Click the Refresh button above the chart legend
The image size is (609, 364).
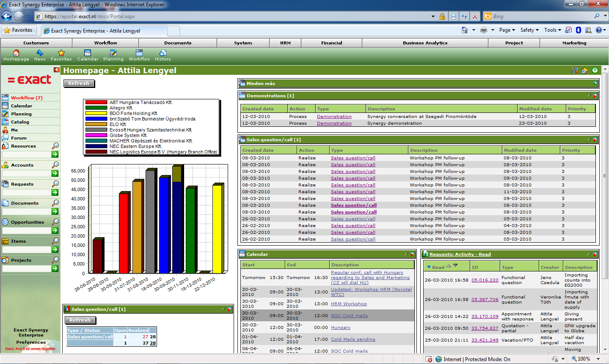(x=79, y=83)
